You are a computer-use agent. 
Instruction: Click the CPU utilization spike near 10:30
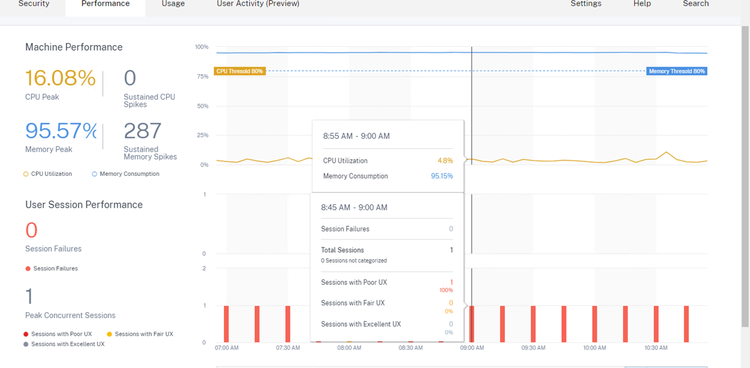(666, 153)
